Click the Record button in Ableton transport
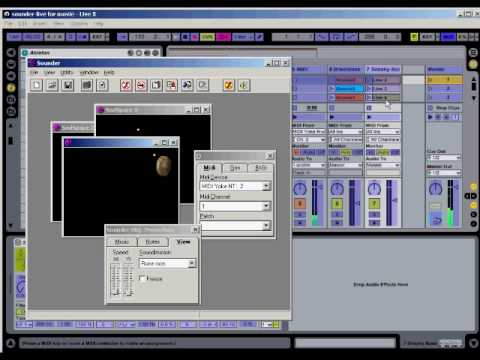The image size is (480, 360). pyautogui.click(x=194, y=37)
